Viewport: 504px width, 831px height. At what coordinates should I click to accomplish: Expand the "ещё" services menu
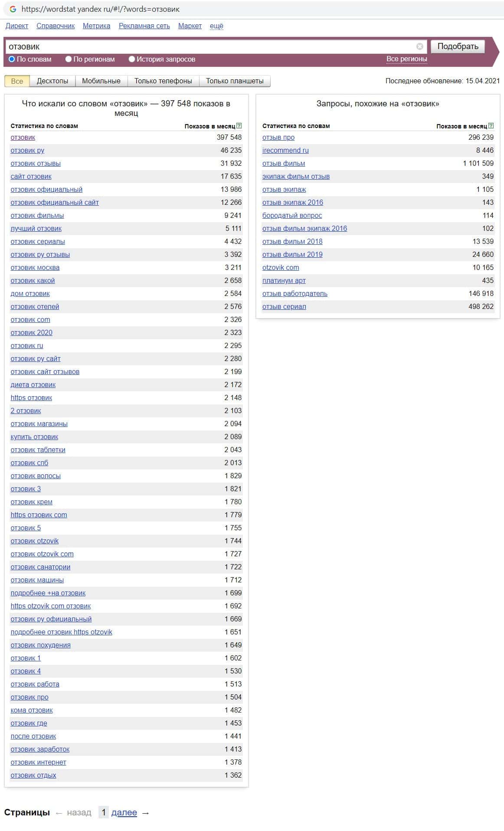(x=216, y=26)
